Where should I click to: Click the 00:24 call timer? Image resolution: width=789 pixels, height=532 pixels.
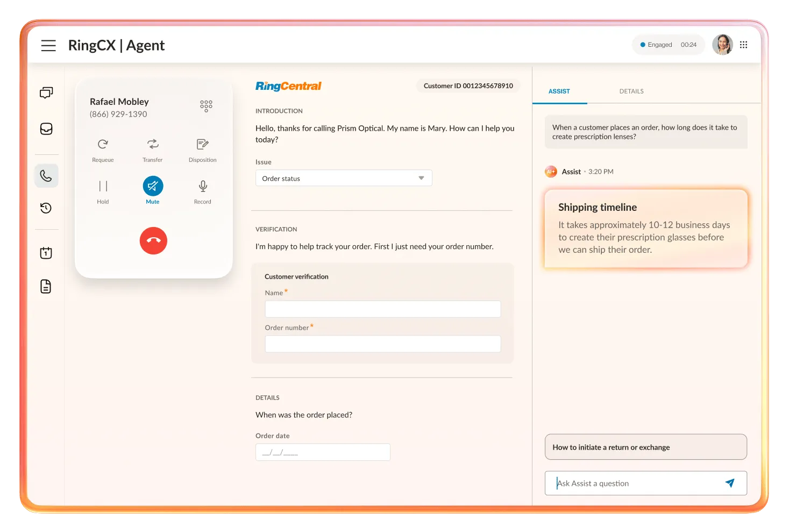688,45
